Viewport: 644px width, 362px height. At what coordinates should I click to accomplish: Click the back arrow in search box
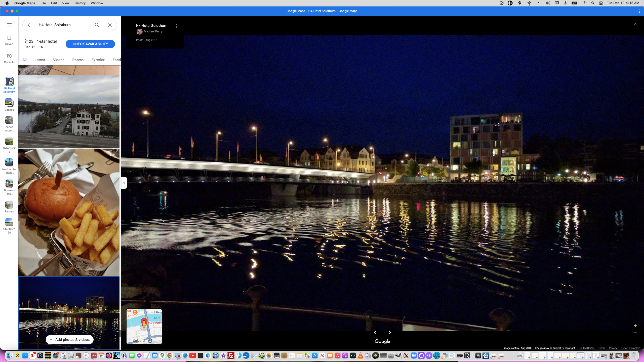click(x=29, y=25)
